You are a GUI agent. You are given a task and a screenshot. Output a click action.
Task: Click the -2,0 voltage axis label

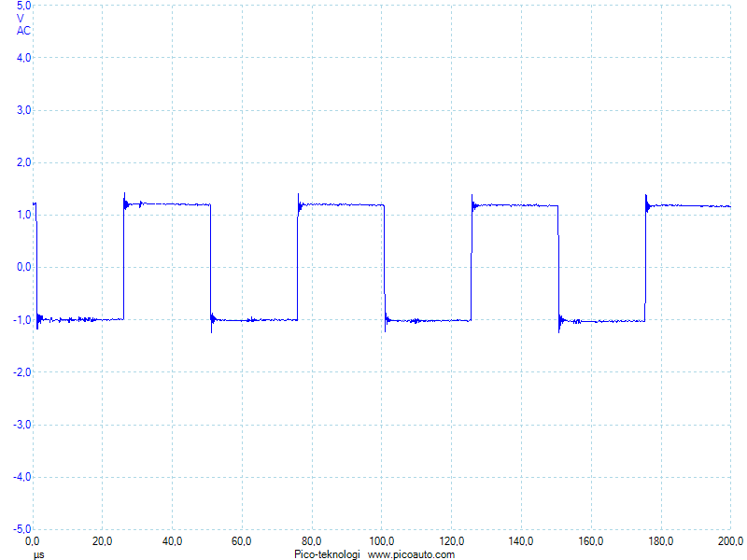(21, 372)
